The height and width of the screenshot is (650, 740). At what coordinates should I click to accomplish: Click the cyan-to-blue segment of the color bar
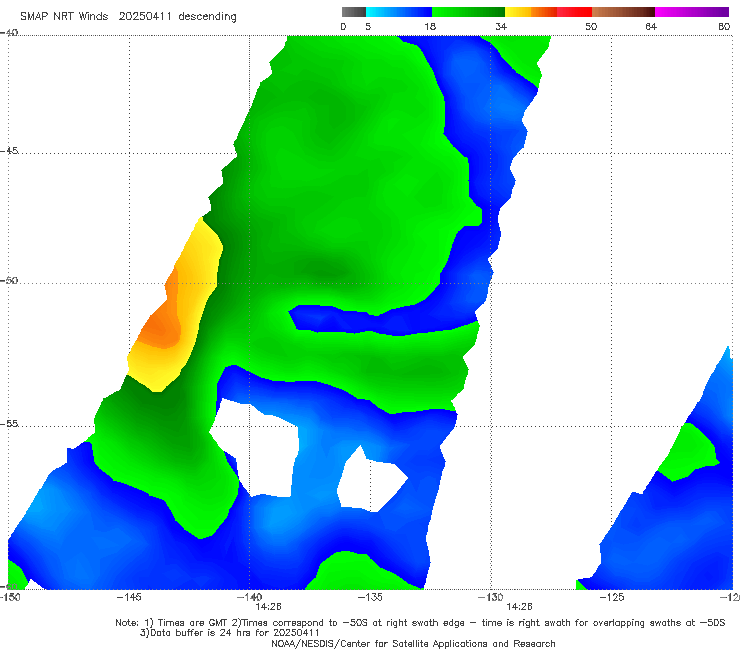tap(399, 12)
